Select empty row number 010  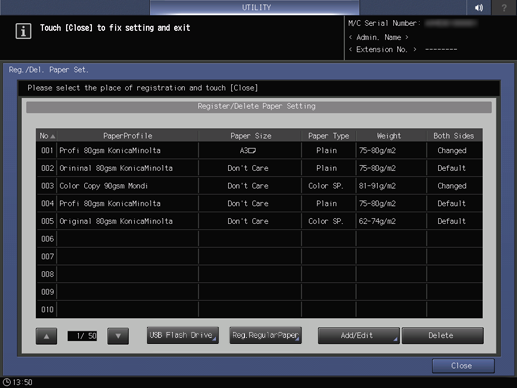(x=259, y=309)
